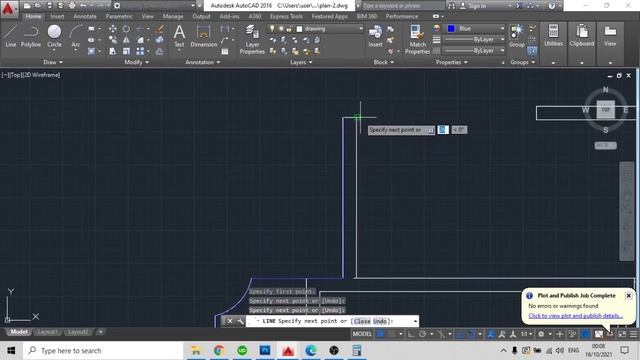Switch to the Parametric ribbon tab
Viewport: 640px width, 360px height.
pyautogui.click(x=119, y=16)
